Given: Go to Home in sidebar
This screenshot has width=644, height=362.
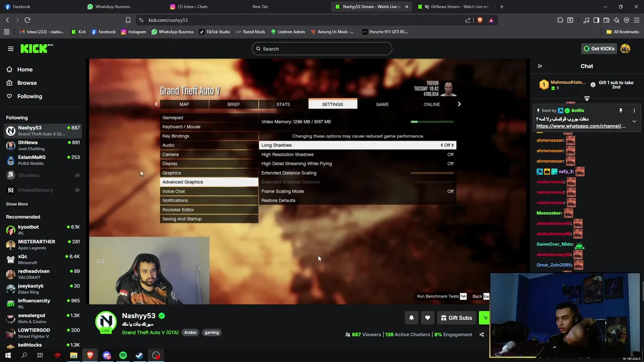Looking at the screenshot, I should click(25, 69).
